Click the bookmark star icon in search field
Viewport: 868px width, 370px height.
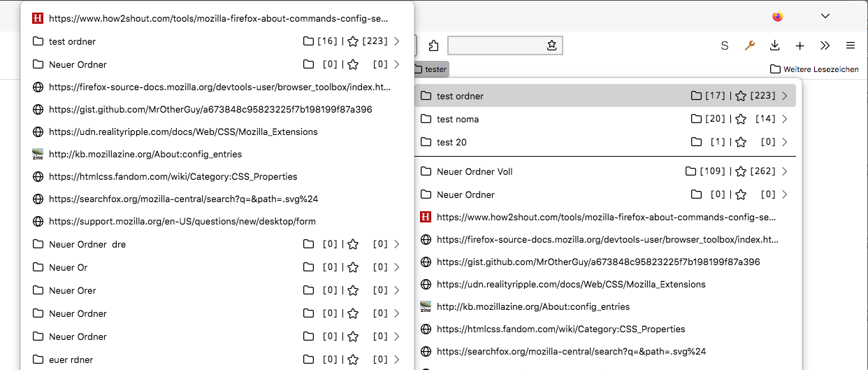(551, 45)
